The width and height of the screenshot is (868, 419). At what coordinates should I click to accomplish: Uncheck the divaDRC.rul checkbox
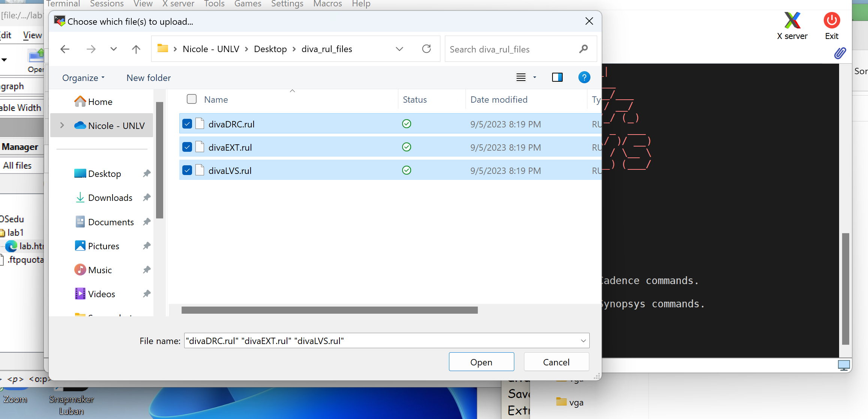pos(187,124)
